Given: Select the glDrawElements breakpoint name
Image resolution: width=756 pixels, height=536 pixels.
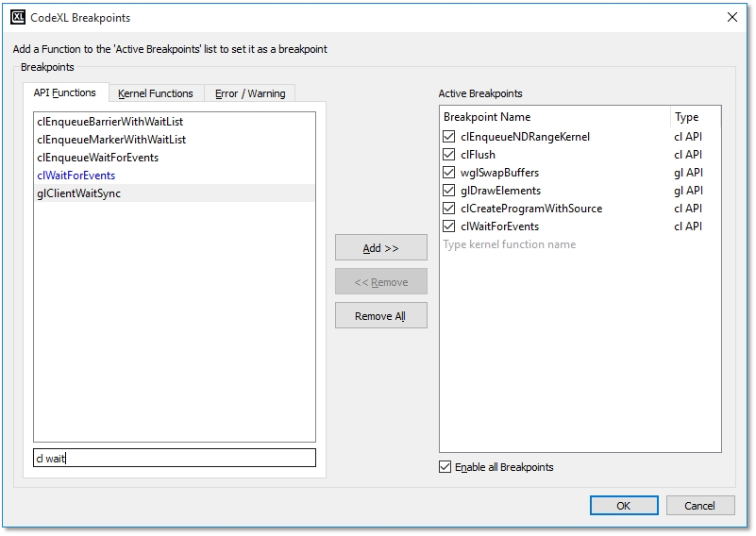Looking at the screenshot, I should pos(500,191).
